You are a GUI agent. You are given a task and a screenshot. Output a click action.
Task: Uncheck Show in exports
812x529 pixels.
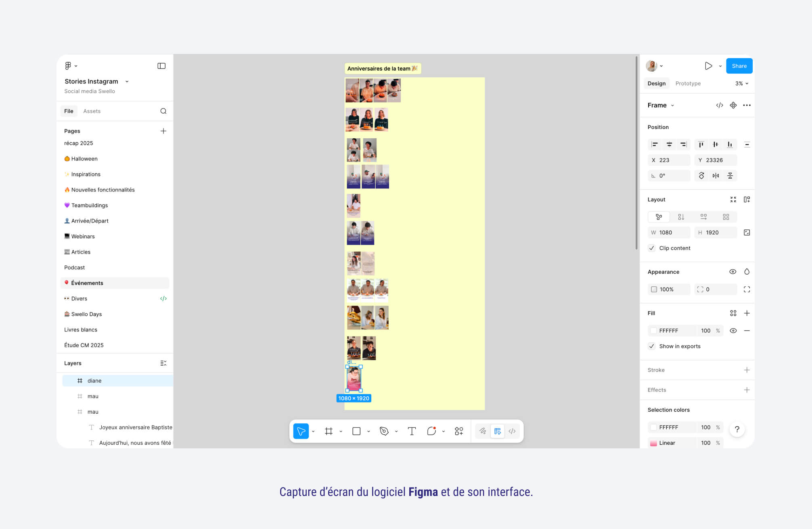point(652,346)
